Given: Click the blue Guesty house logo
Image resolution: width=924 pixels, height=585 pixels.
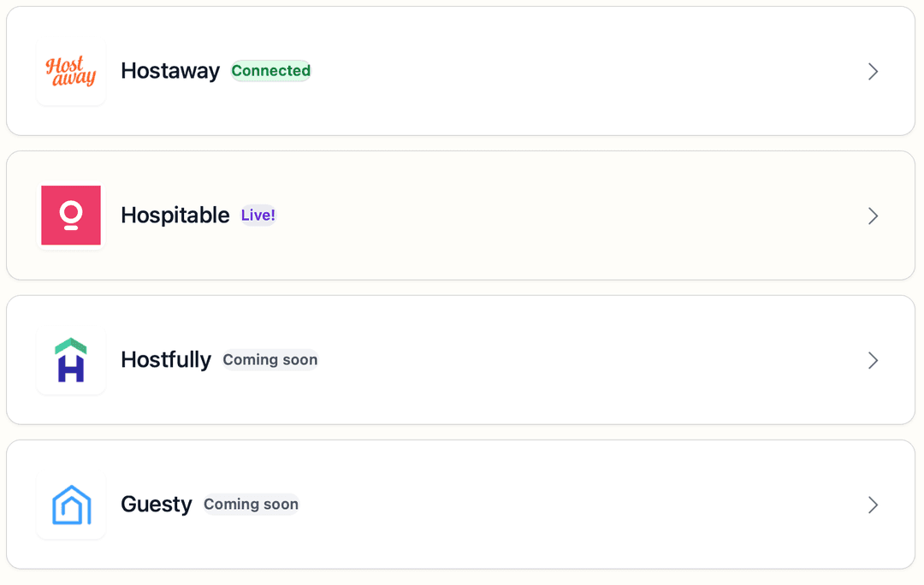Looking at the screenshot, I should 71,505.
